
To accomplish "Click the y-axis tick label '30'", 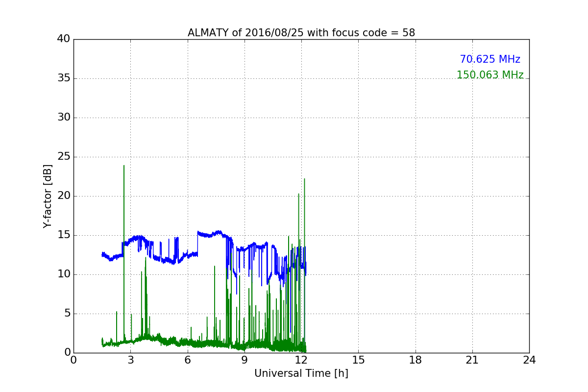I will coord(64,118).
